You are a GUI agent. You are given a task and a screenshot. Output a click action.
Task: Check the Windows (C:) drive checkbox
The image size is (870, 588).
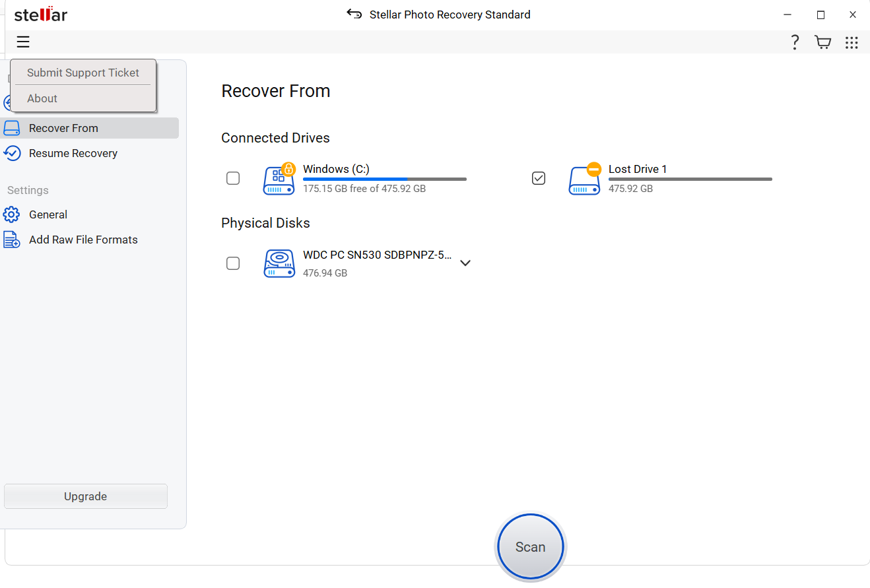coord(233,178)
